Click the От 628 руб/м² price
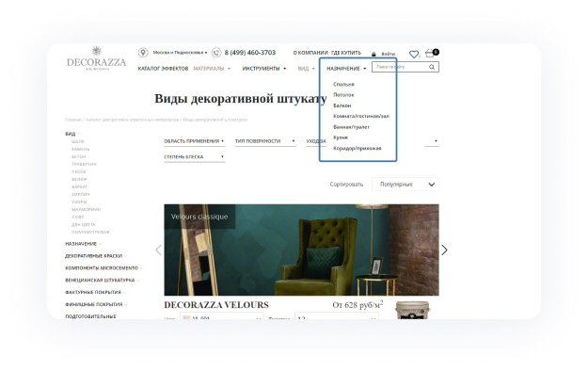The height and width of the screenshot is (371, 588). (358, 304)
